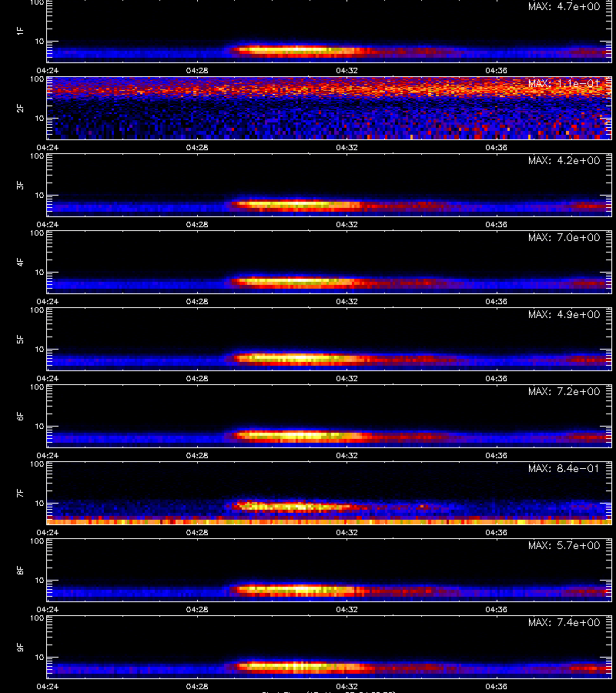
Task: Click the 10 frequency tick of 2F panel
Action: coord(39,118)
